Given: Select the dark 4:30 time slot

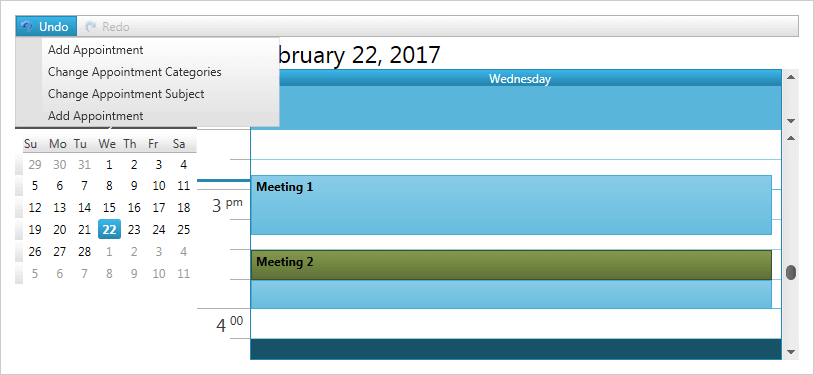Looking at the screenshot, I should point(515,349).
